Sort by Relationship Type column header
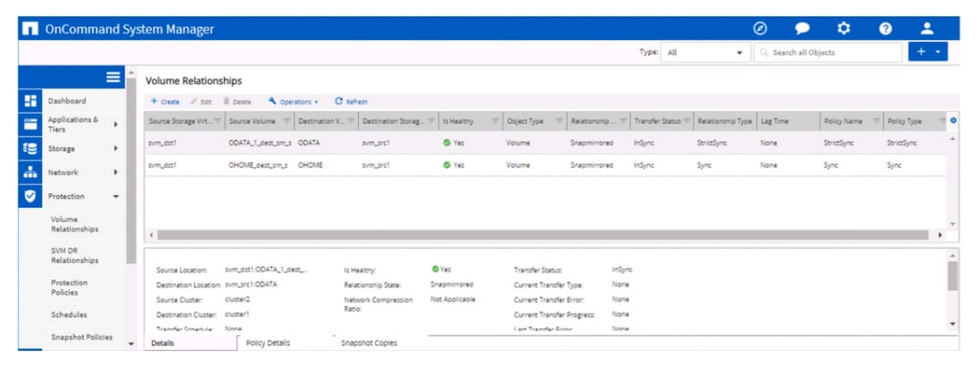Screen dimensions: 980x375 click(x=724, y=121)
